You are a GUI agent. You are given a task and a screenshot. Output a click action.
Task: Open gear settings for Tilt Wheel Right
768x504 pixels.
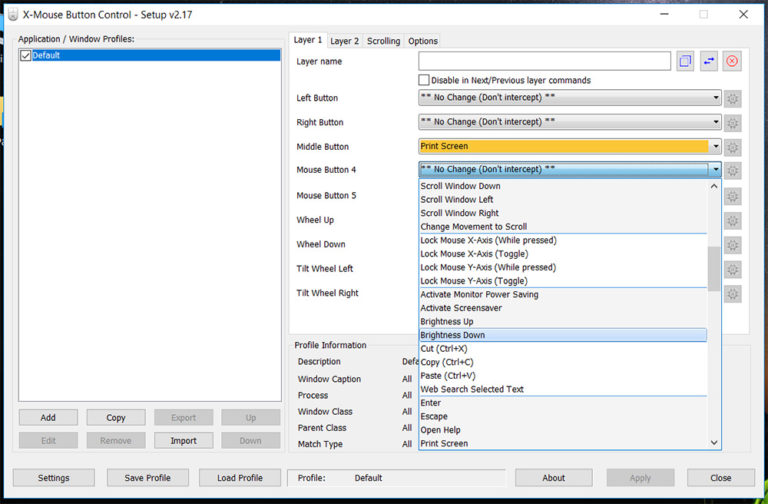pyautogui.click(x=732, y=294)
